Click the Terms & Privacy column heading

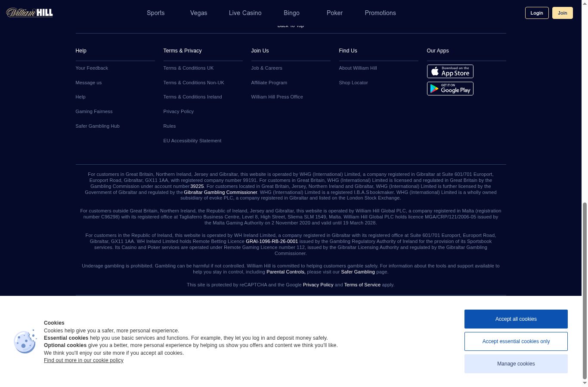pos(183,51)
